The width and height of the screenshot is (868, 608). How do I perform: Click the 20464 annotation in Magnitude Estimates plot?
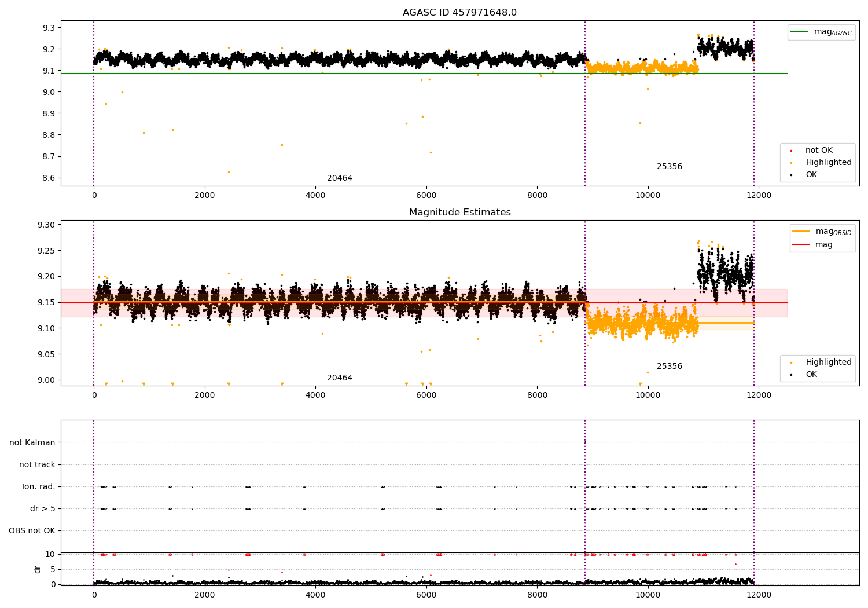coord(340,378)
